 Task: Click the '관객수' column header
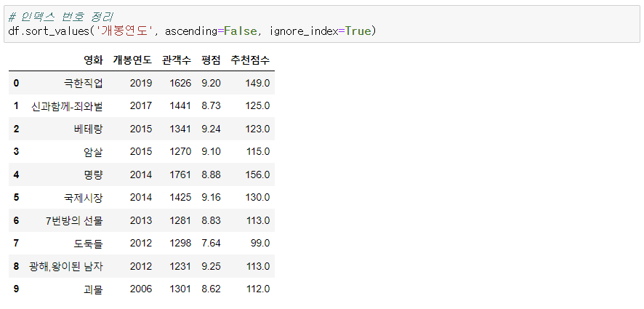click(x=177, y=60)
